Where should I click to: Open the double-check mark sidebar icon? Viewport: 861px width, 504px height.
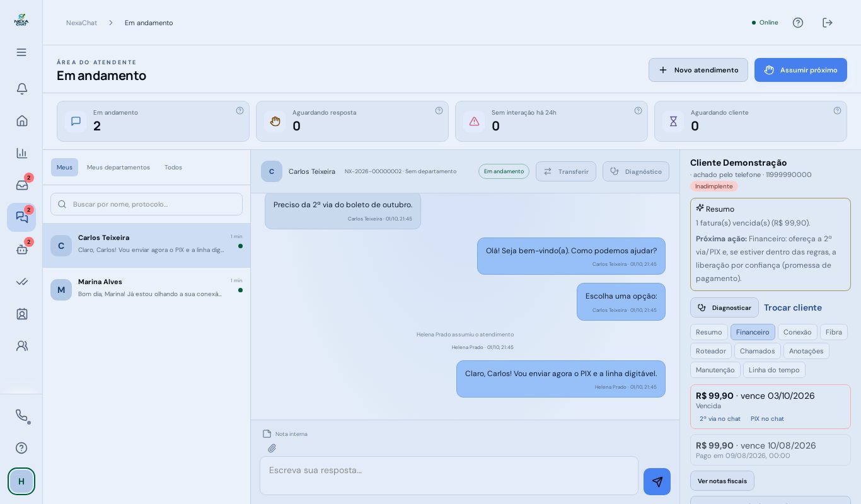(x=21, y=282)
